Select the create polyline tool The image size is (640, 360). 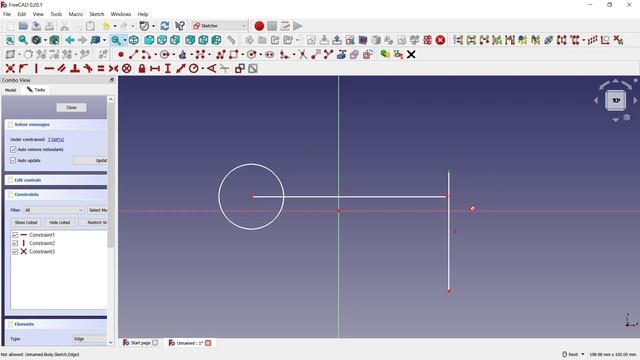coord(221,54)
